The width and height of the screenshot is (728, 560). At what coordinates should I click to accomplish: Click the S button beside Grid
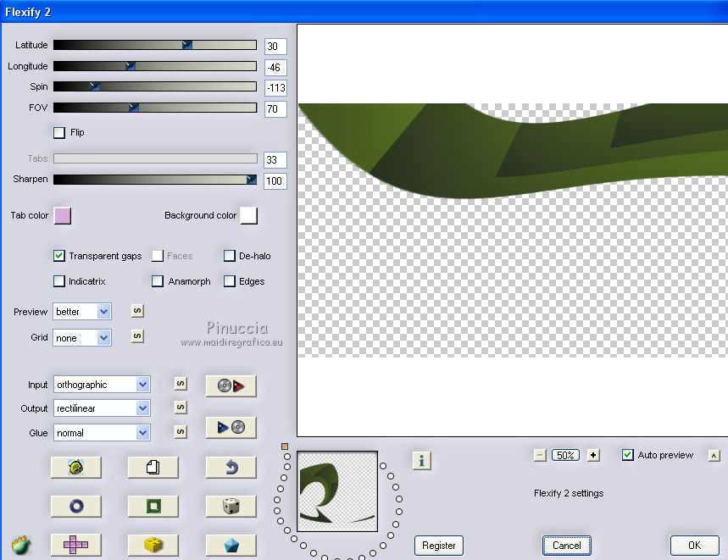tap(137, 335)
